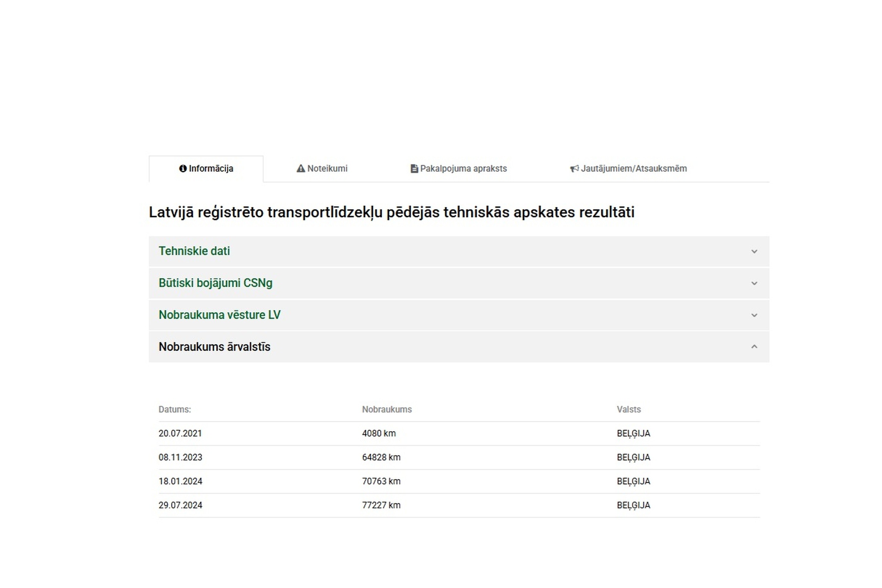Screen dimensions: 882x588
Task: Select date 08.11.2023
Action: tap(180, 458)
